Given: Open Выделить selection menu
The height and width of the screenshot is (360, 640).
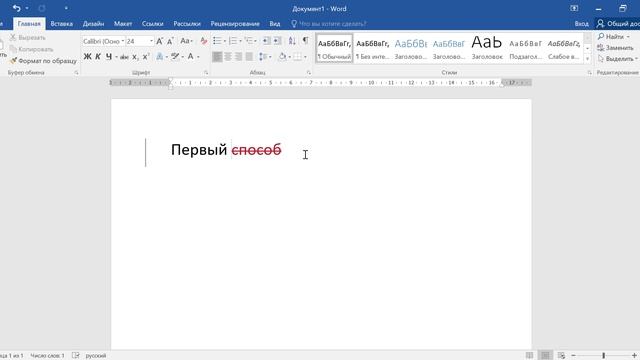Looking at the screenshot, I should (618, 59).
